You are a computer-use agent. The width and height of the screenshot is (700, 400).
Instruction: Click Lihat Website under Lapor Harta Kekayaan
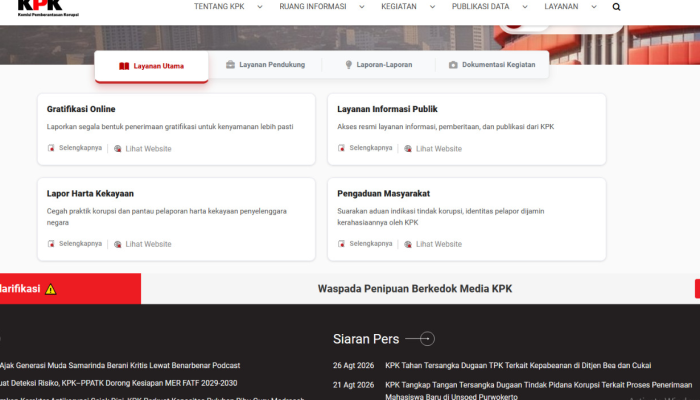(148, 244)
